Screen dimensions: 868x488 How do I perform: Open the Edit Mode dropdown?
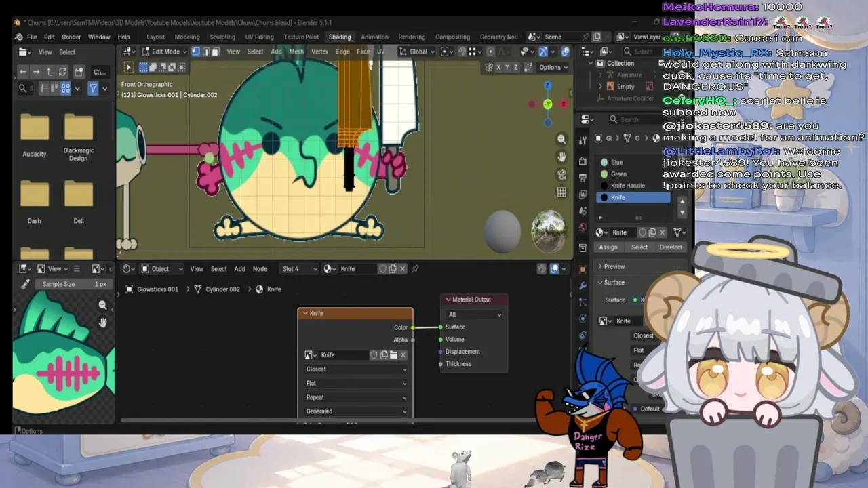pyautogui.click(x=164, y=52)
